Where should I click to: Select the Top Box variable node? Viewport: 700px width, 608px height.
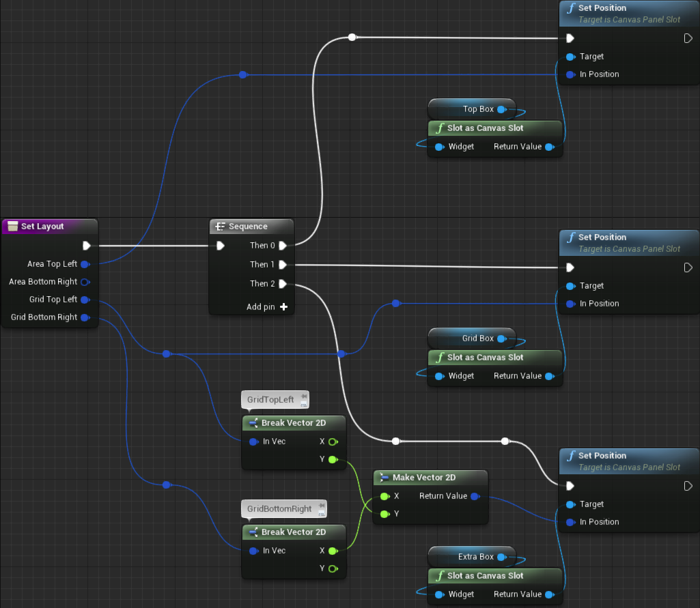point(472,109)
